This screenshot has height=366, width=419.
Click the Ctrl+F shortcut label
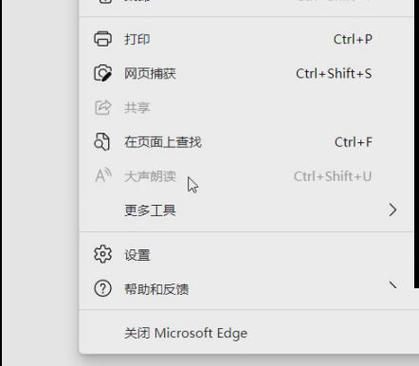pos(353,142)
